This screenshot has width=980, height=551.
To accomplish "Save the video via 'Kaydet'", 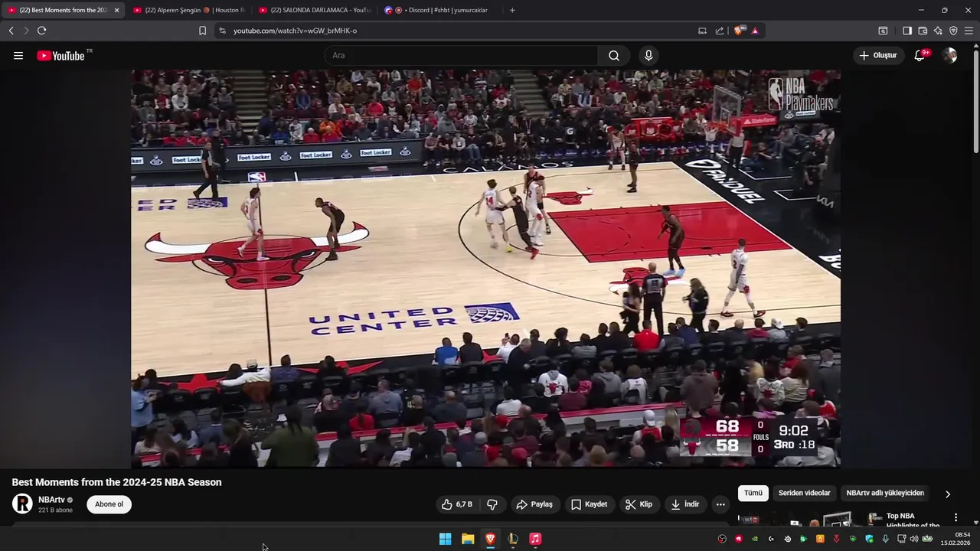I will (x=589, y=504).
